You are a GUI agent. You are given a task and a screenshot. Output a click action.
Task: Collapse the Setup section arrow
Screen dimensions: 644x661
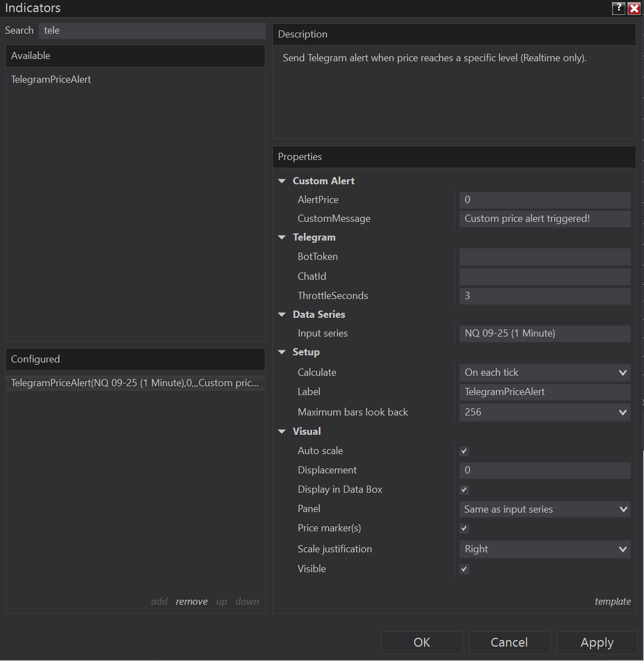(x=282, y=352)
